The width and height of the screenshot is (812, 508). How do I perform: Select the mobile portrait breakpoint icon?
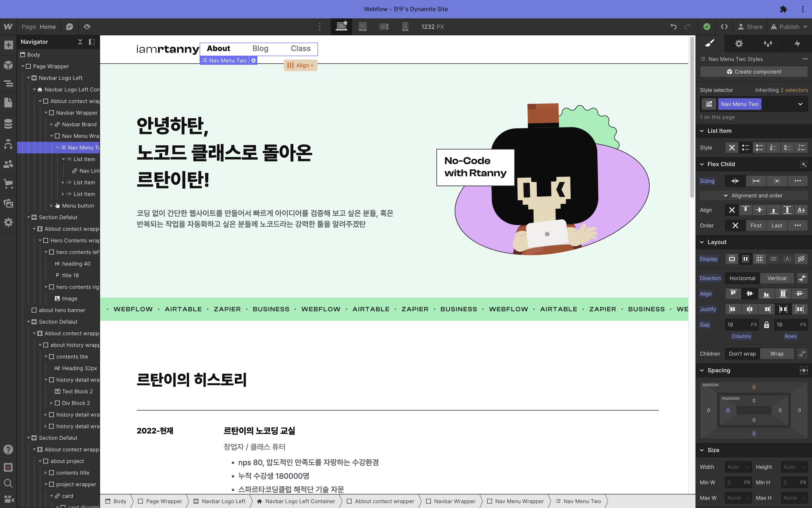405,27
